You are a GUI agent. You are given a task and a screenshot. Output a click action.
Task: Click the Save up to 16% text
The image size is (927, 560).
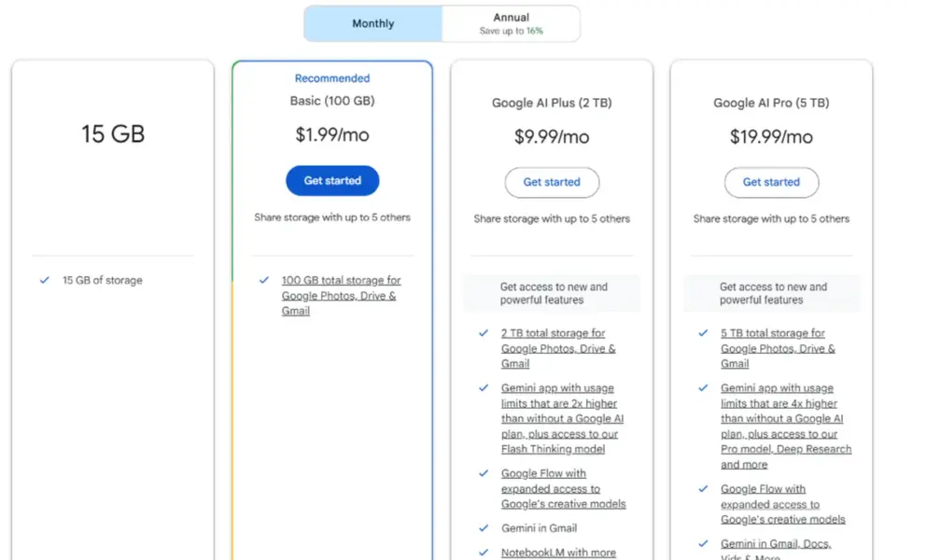tap(511, 31)
